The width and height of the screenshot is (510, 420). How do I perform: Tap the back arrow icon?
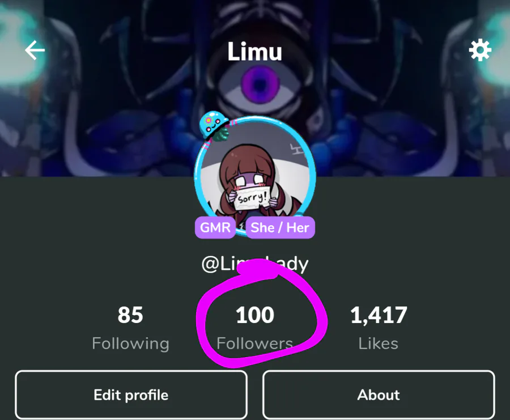point(35,50)
